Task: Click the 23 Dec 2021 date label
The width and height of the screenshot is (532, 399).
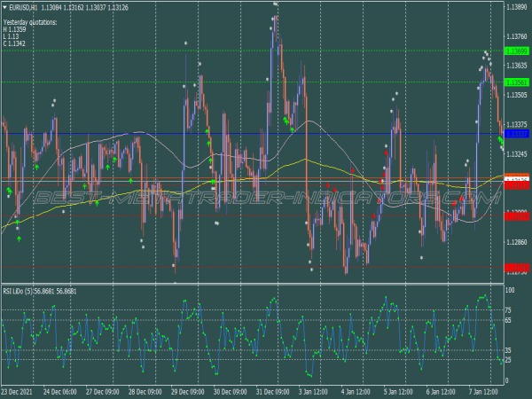Action: pyautogui.click(x=20, y=391)
